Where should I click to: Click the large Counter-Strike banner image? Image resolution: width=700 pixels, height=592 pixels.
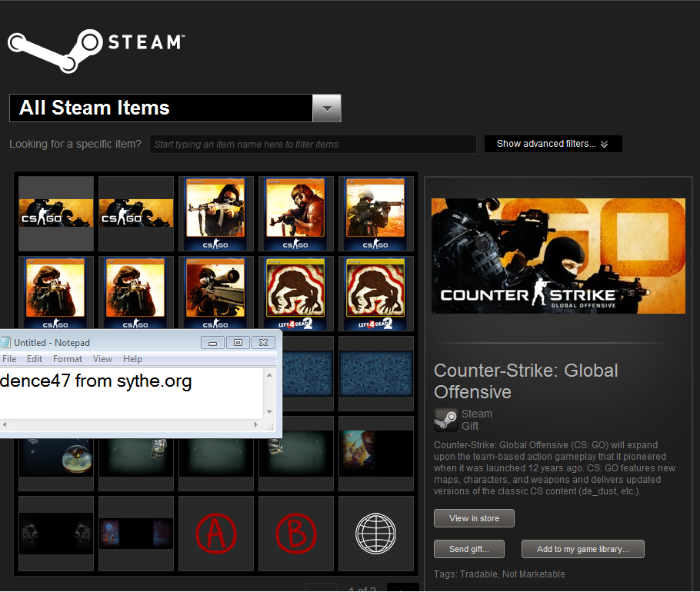(558, 255)
